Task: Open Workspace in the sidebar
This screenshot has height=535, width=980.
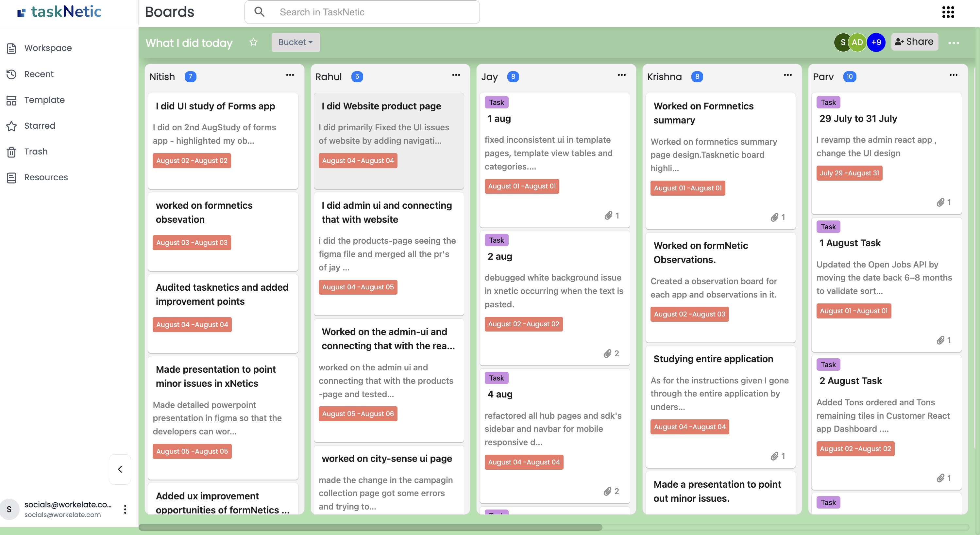Action: (48, 48)
